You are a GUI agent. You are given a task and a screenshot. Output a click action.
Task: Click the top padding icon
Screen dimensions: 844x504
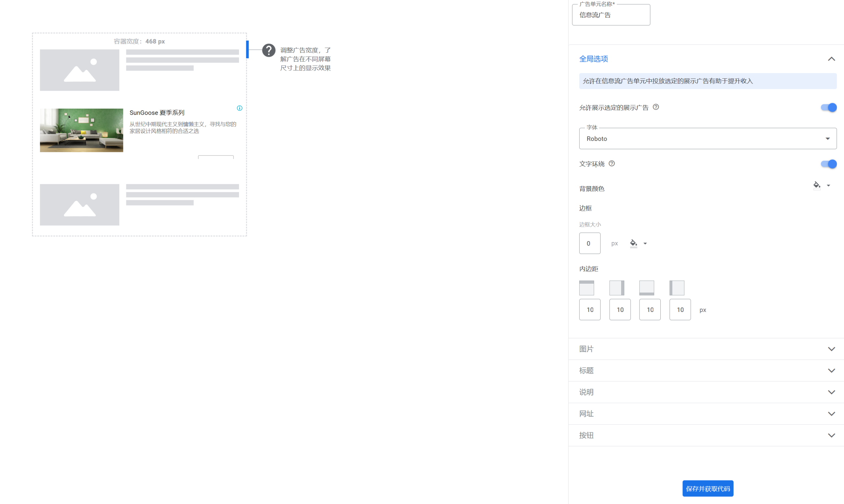point(586,288)
